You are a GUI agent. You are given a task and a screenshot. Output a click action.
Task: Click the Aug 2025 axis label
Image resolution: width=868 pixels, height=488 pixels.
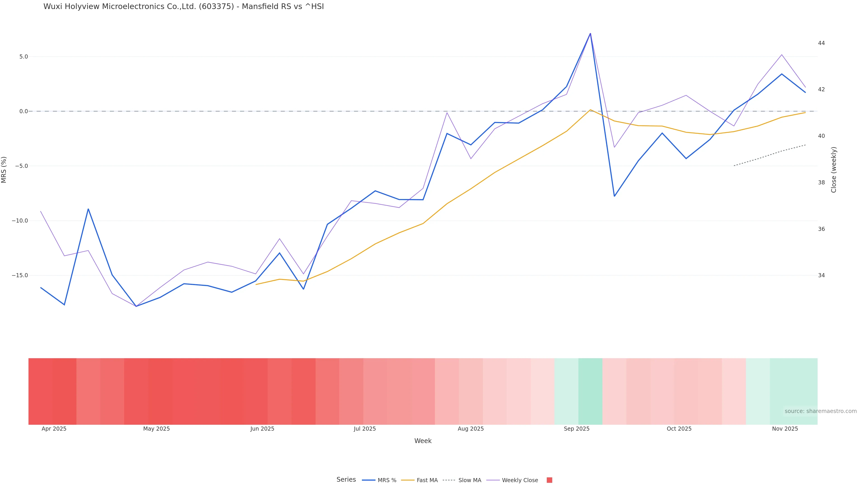pyautogui.click(x=470, y=429)
